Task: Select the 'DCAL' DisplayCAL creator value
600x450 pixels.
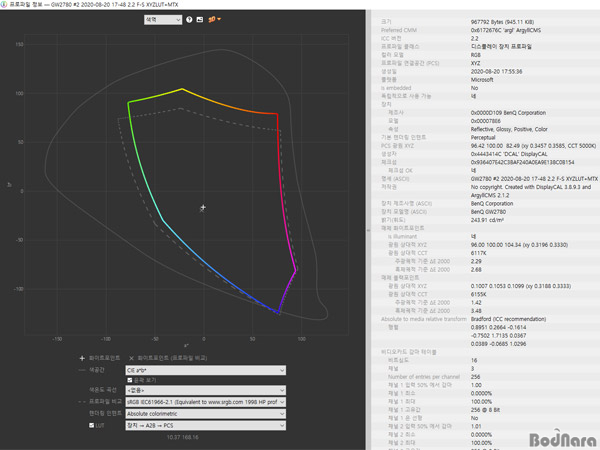Action: [509, 154]
